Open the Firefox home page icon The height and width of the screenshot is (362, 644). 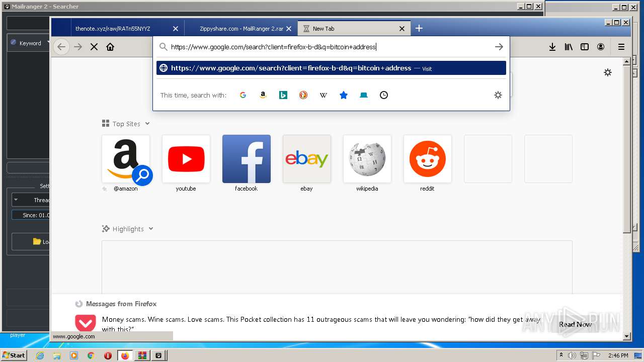110,47
